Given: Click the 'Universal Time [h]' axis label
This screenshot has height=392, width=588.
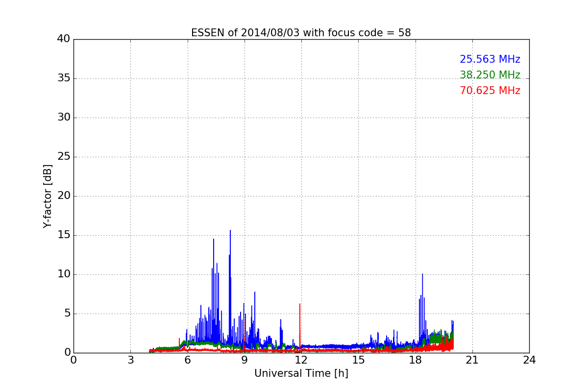Looking at the screenshot, I should (x=301, y=373).
